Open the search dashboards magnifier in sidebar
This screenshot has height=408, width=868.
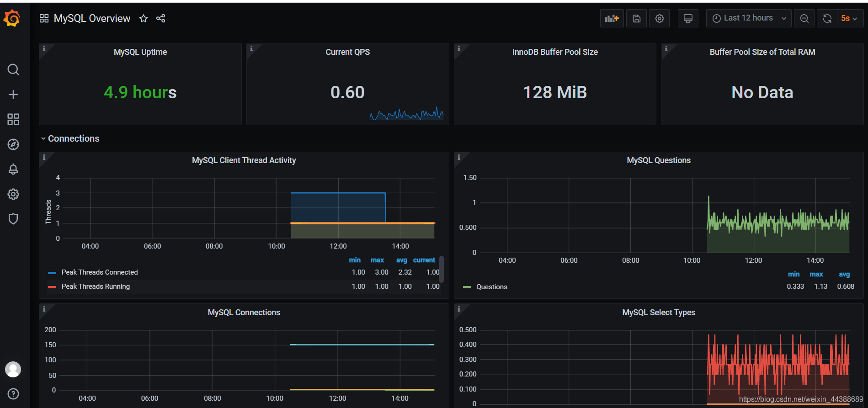pos(13,69)
